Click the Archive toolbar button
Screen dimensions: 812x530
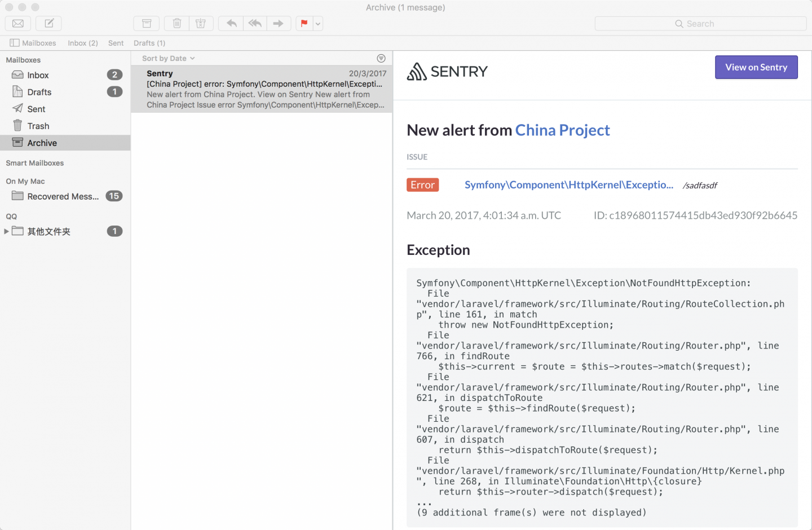click(147, 23)
